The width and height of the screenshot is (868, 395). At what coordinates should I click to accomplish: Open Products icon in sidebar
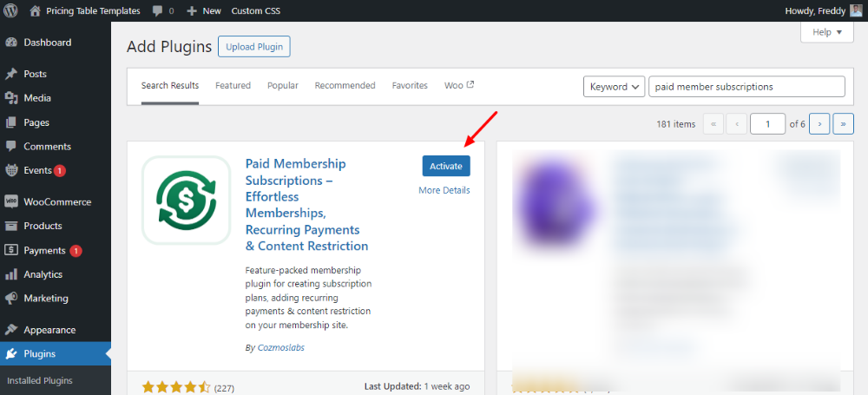click(11, 226)
